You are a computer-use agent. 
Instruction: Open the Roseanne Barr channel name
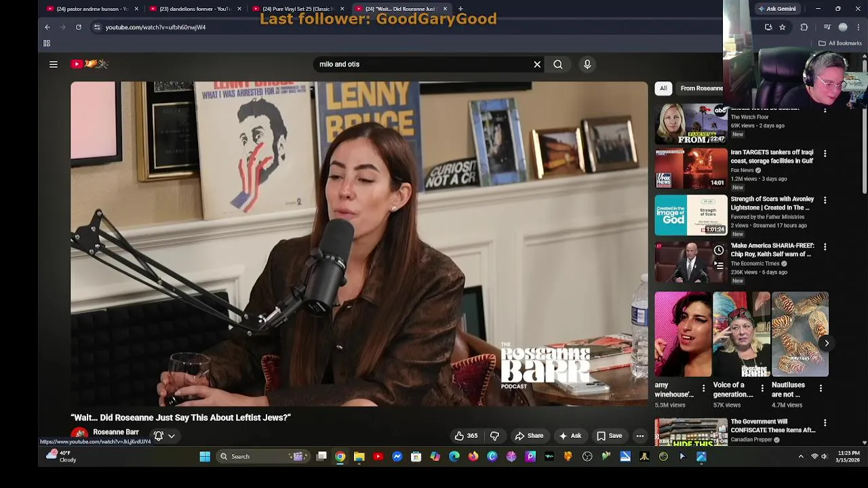(x=116, y=432)
